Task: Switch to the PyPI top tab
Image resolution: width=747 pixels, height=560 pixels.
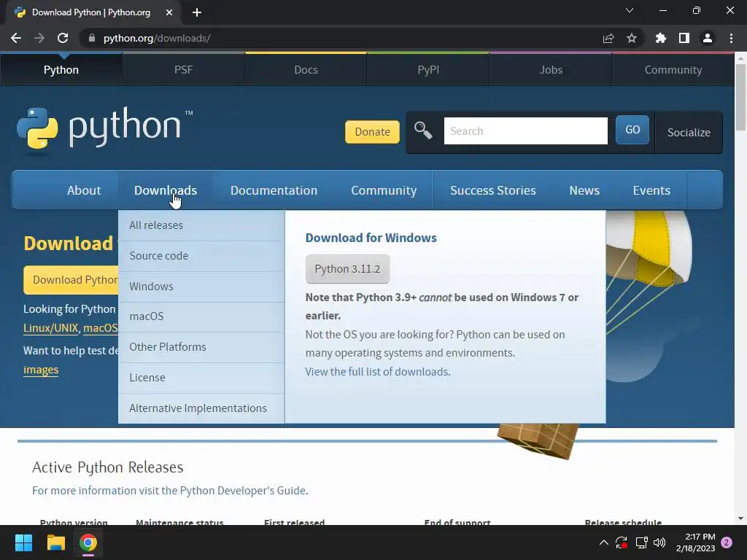Action: tap(428, 70)
